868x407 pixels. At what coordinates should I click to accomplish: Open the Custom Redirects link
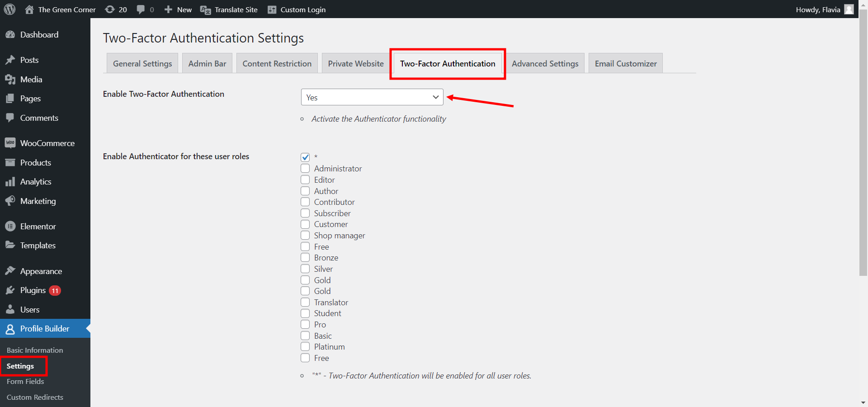click(35, 397)
